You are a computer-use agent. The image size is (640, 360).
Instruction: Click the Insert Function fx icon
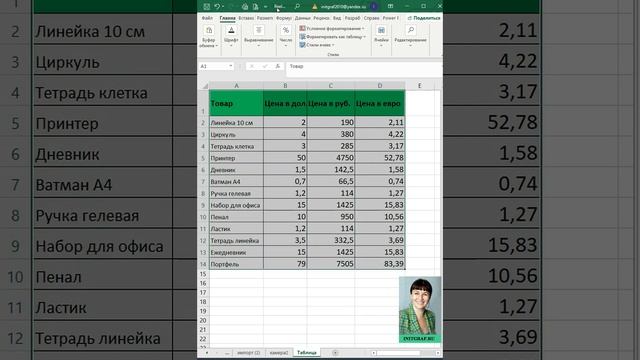[x=278, y=66]
